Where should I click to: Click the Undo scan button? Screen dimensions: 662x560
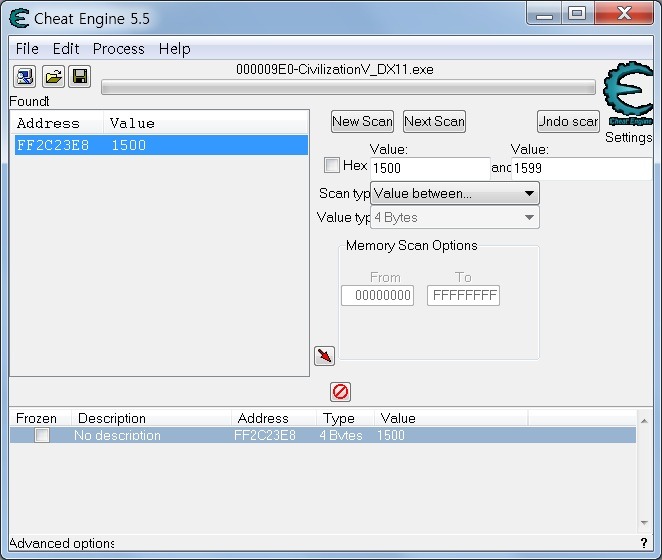click(568, 122)
